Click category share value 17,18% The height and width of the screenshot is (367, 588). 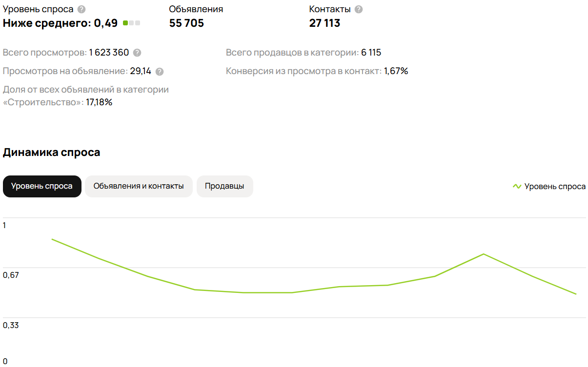pyautogui.click(x=99, y=102)
